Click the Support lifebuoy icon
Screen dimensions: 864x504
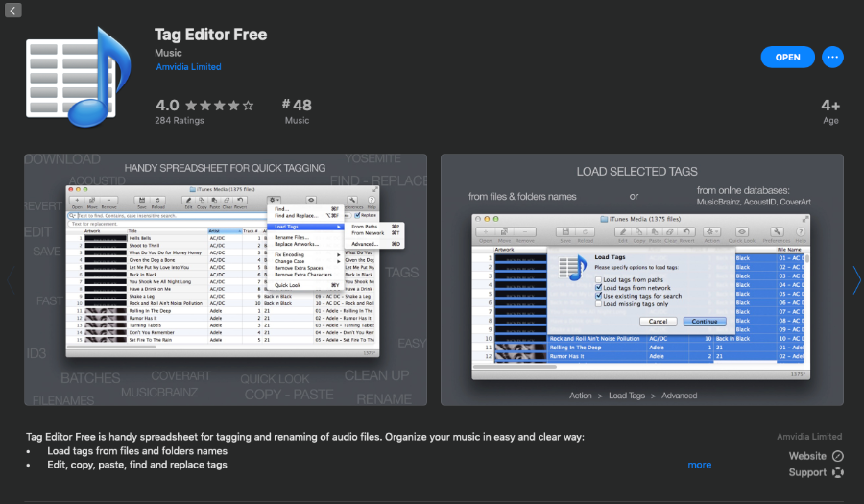[x=837, y=472]
